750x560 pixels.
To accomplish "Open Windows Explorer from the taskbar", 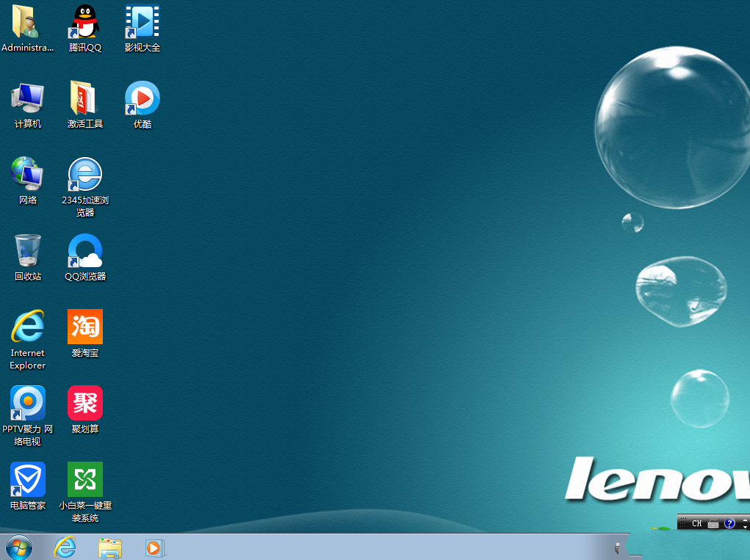I will pos(110,548).
